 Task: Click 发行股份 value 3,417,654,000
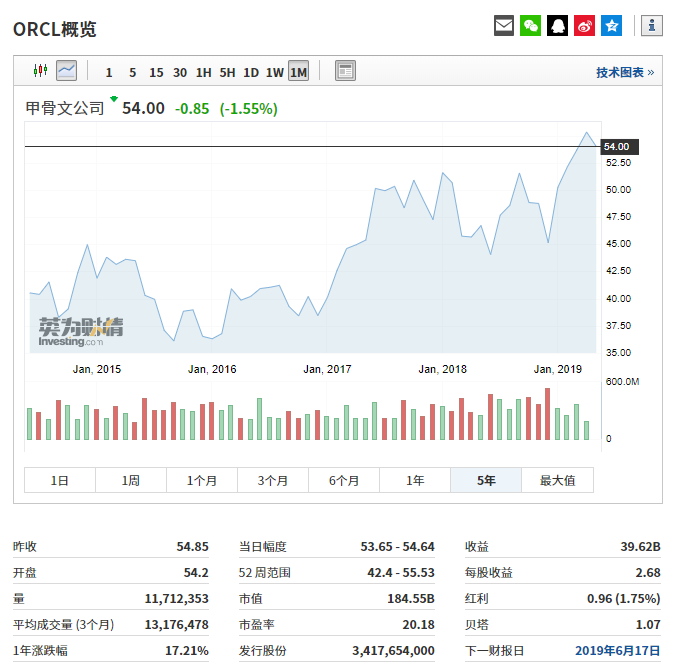tap(393, 650)
